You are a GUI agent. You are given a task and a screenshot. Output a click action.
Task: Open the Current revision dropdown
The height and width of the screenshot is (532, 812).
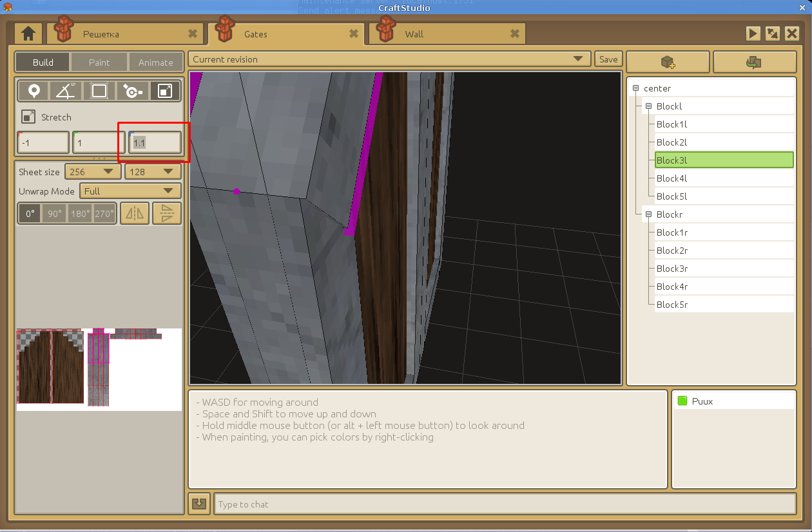tap(389, 59)
